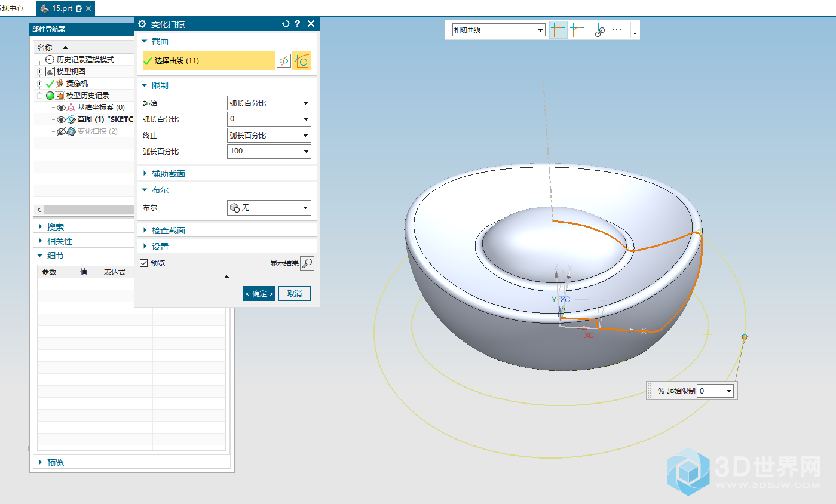
Task: Click the 基准坐标系 datum icon
Action: point(71,107)
